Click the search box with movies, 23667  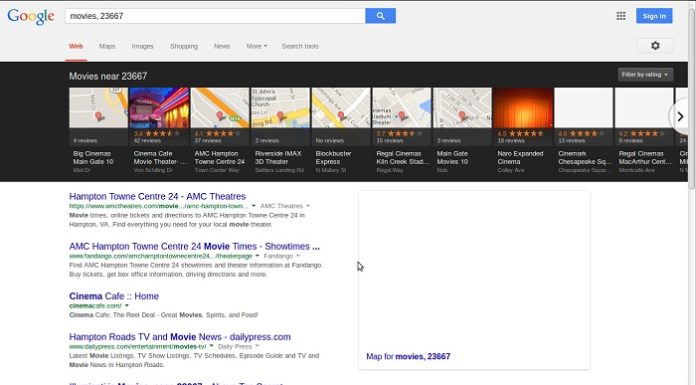(x=215, y=16)
